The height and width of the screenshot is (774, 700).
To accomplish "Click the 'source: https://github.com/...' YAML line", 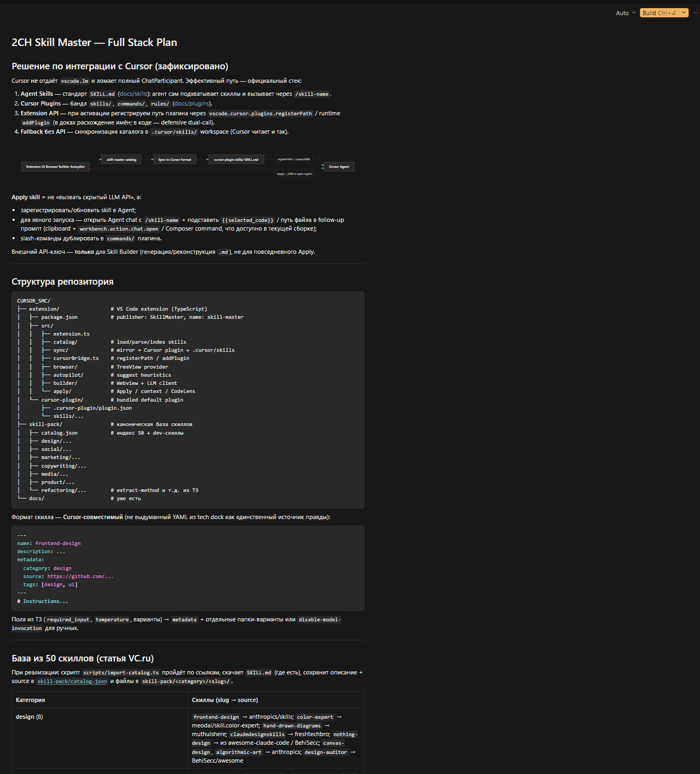I will (68, 576).
